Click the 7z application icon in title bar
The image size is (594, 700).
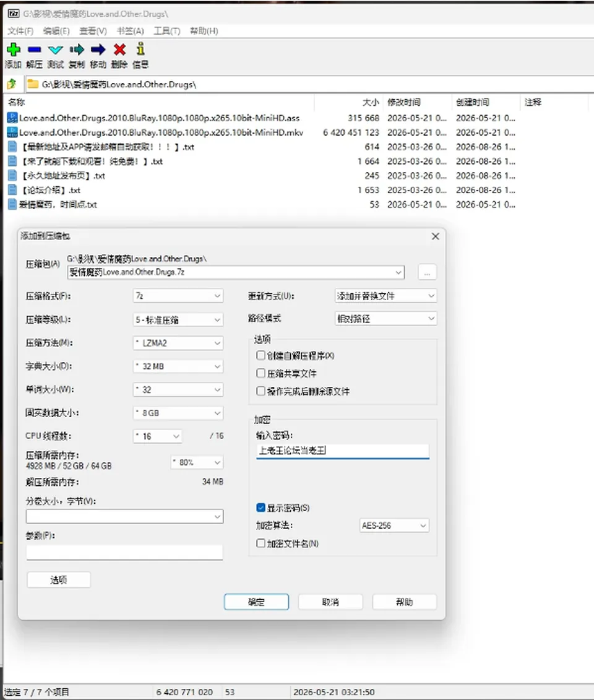click(14, 14)
